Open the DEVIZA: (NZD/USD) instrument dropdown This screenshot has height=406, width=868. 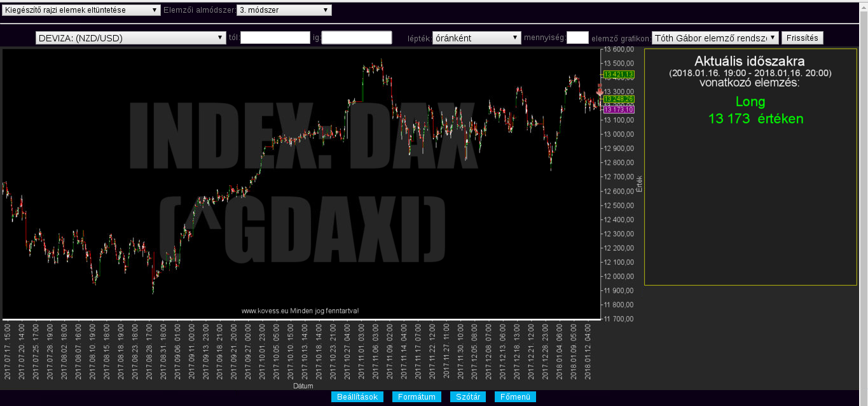coord(131,38)
